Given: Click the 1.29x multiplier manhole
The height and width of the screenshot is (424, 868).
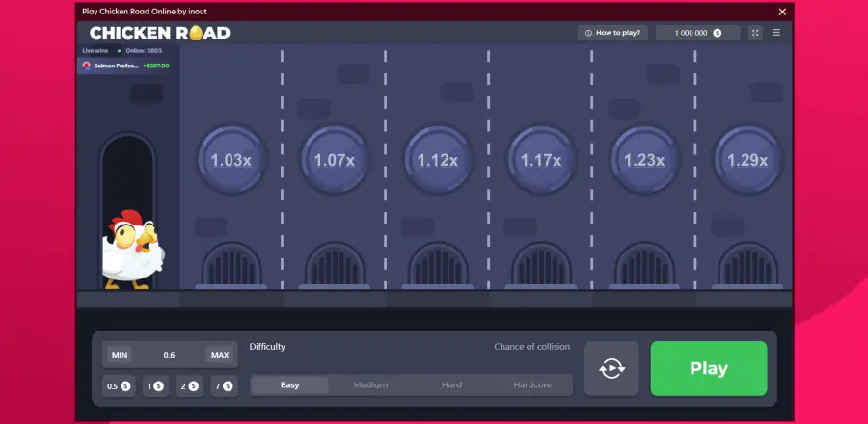Looking at the screenshot, I should click(x=747, y=160).
